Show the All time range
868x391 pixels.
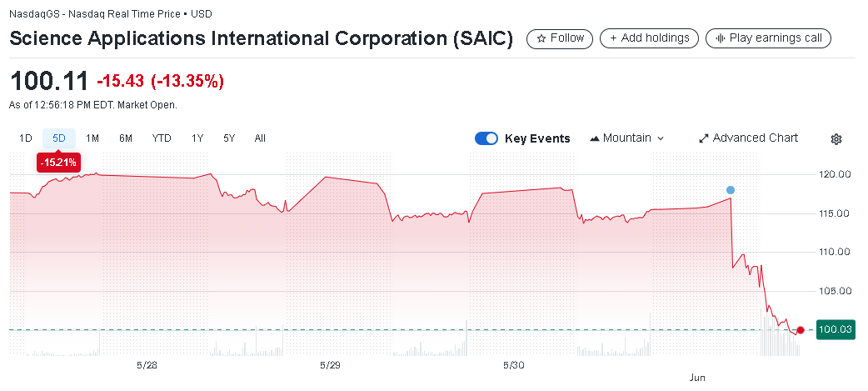click(x=260, y=138)
